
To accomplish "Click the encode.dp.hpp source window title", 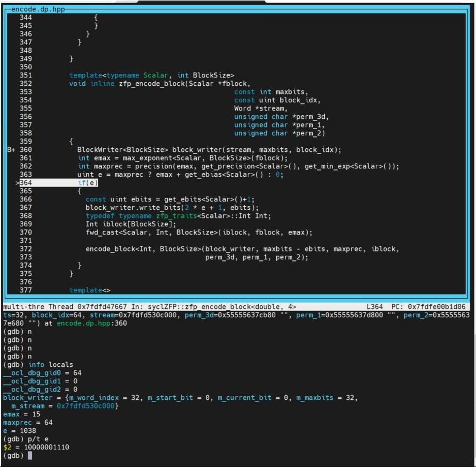I will click(x=35, y=9).
